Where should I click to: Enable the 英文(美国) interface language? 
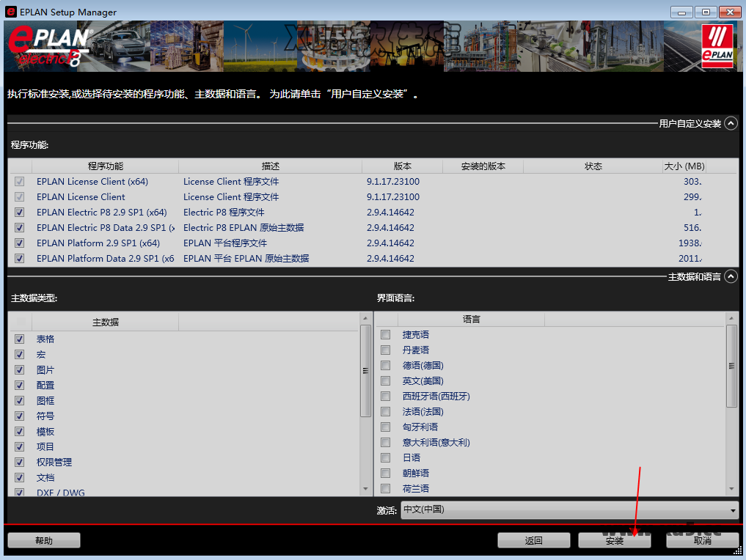tap(385, 380)
